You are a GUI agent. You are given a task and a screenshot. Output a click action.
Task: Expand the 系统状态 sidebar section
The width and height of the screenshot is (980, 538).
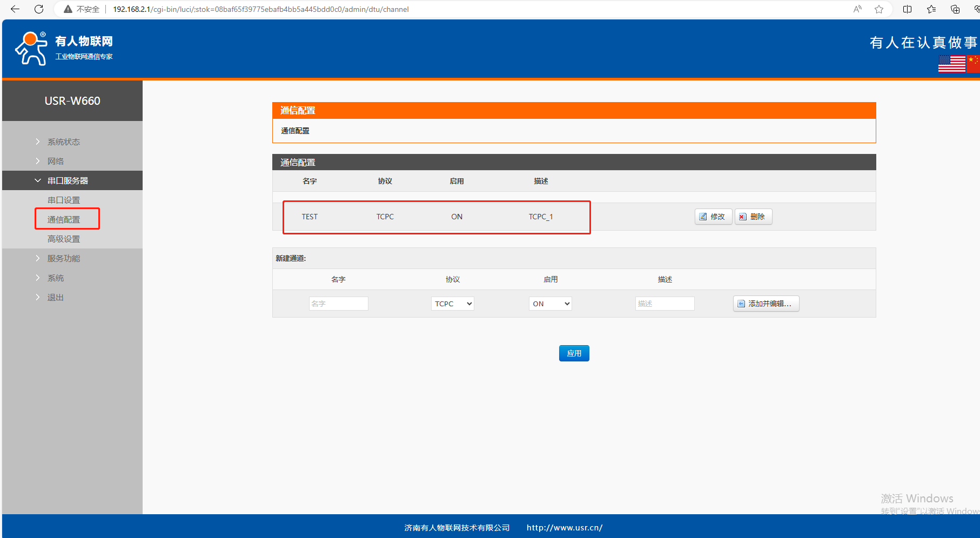(x=63, y=142)
